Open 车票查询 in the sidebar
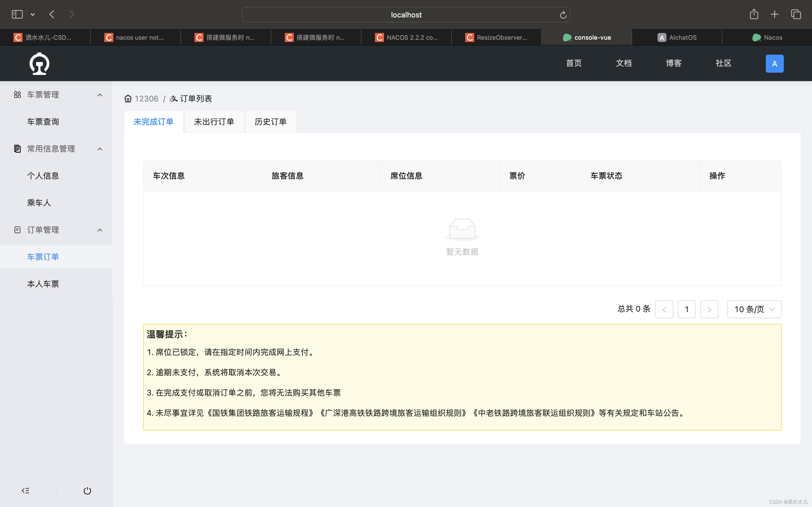The height and width of the screenshot is (507, 812). 43,122
